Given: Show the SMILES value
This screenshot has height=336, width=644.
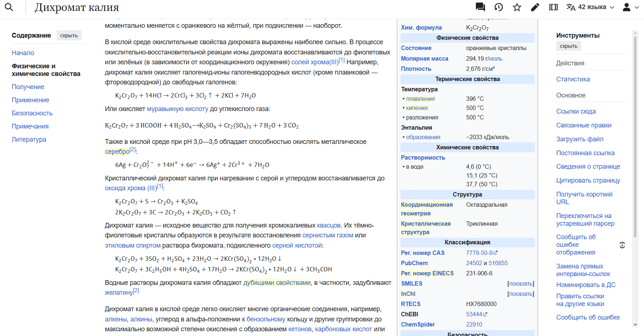Looking at the screenshot, I should [x=521, y=283].
